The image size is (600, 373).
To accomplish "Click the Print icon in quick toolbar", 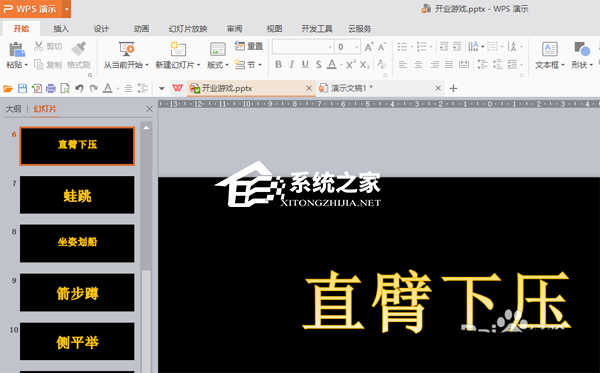I will click(x=51, y=89).
